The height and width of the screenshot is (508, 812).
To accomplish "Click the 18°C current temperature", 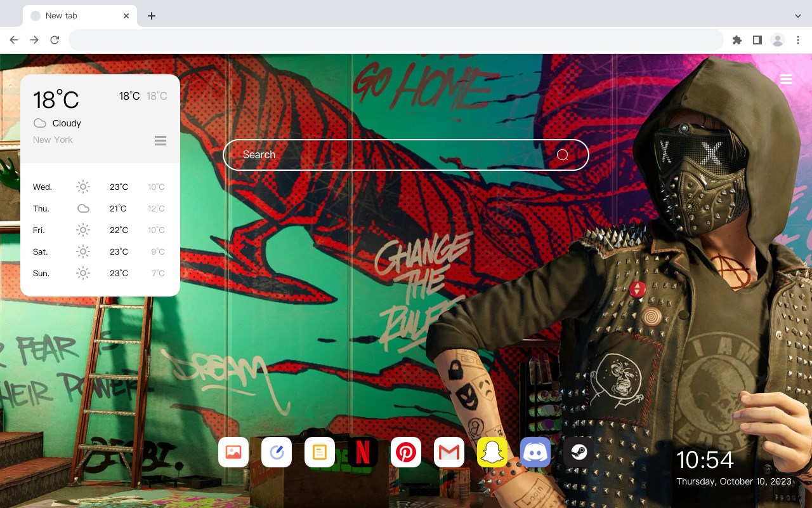I will pyautogui.click(x=56, y=100).
